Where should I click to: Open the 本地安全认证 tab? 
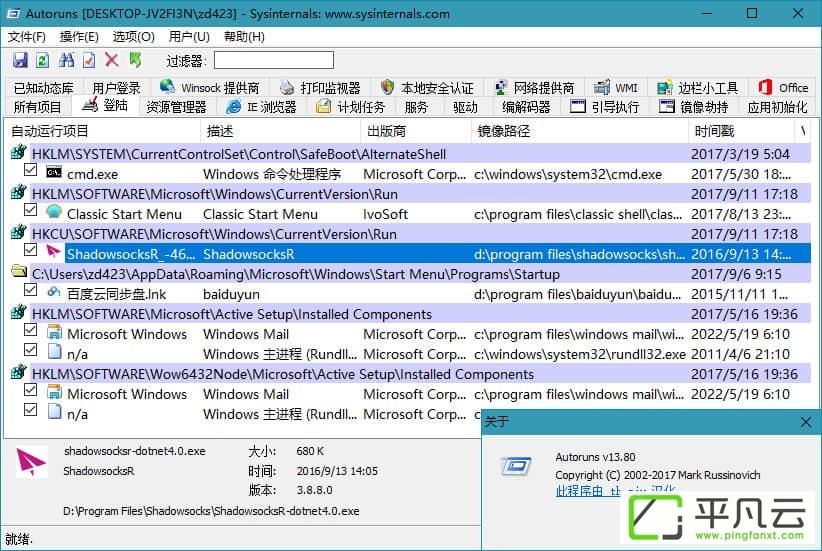(427, 88)
